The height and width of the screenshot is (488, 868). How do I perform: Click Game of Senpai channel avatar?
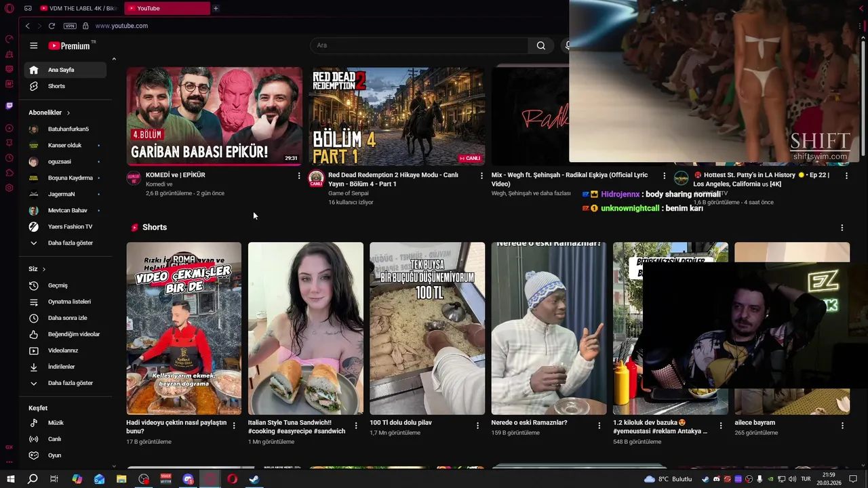[x=316, y=178]
